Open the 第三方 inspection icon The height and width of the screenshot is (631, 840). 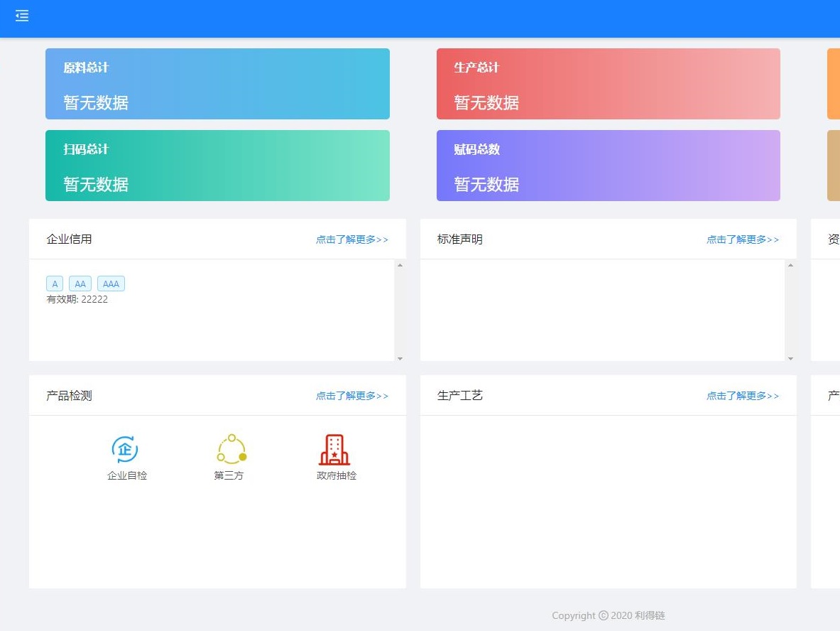point(231,449)
